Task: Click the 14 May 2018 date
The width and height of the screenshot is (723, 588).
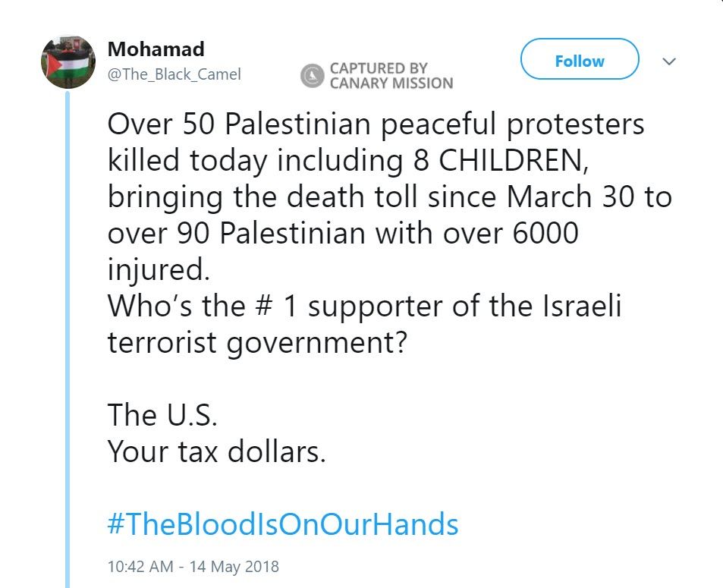Action: (x=236, y=566)
